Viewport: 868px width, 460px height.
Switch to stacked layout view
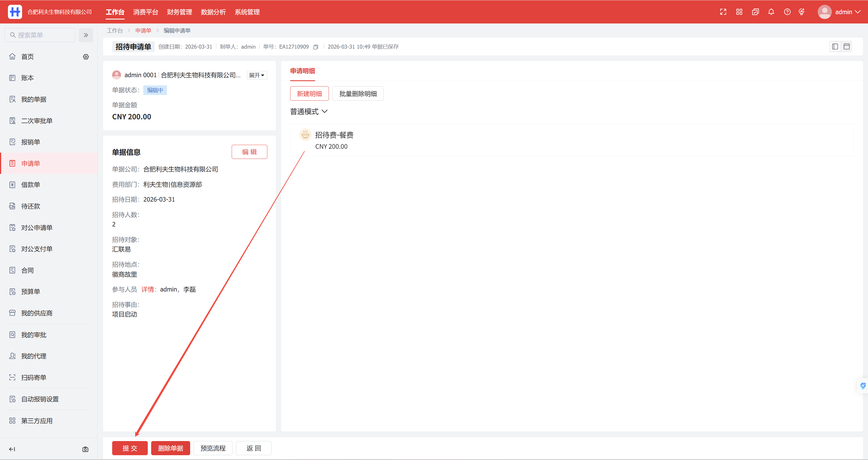click(847, 47)
